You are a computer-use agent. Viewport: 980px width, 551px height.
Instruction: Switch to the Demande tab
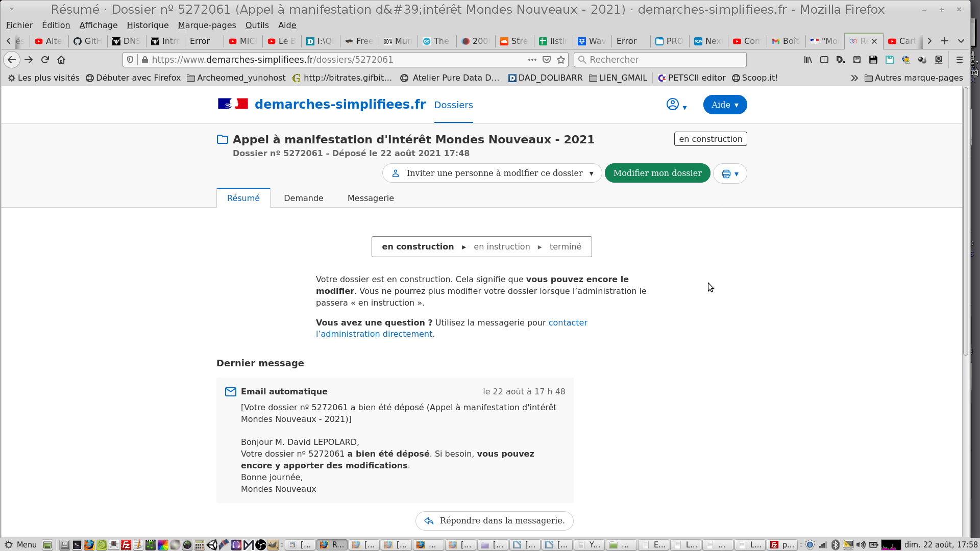(303, 198)
